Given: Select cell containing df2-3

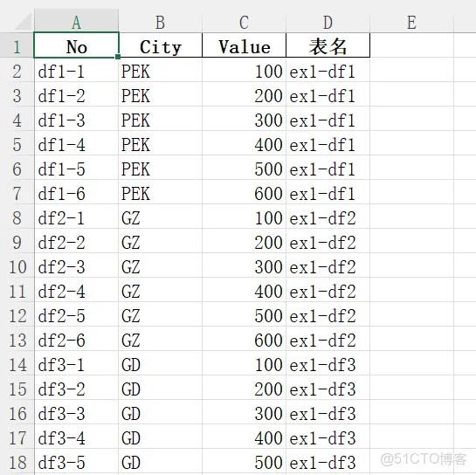Looking at the screenshot, I should click(77, 265).
